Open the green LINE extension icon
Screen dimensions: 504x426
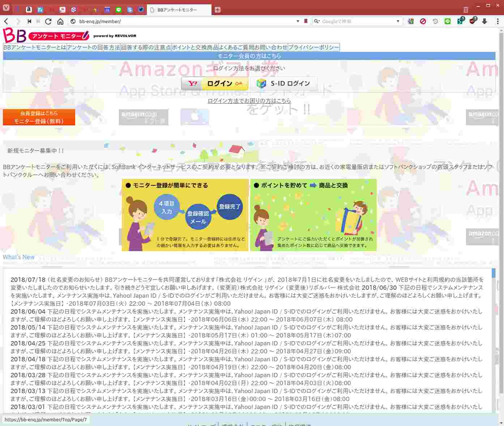(448, 21)
